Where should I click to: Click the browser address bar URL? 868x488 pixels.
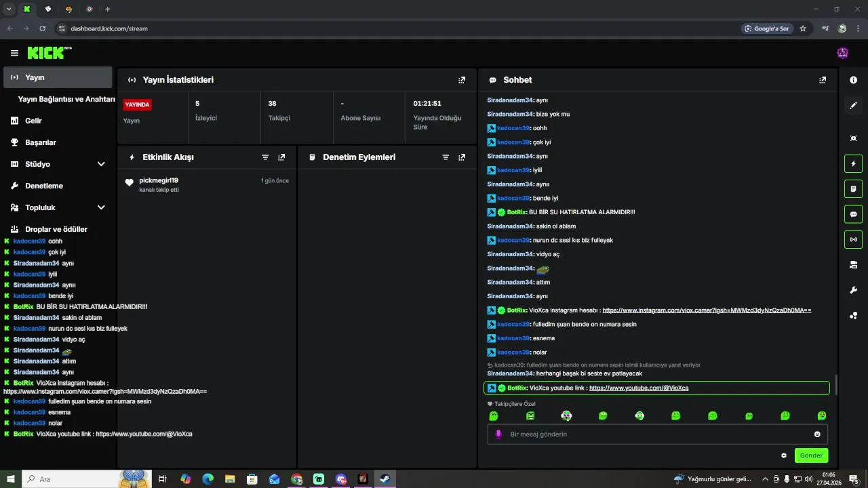tap(109, 28)
